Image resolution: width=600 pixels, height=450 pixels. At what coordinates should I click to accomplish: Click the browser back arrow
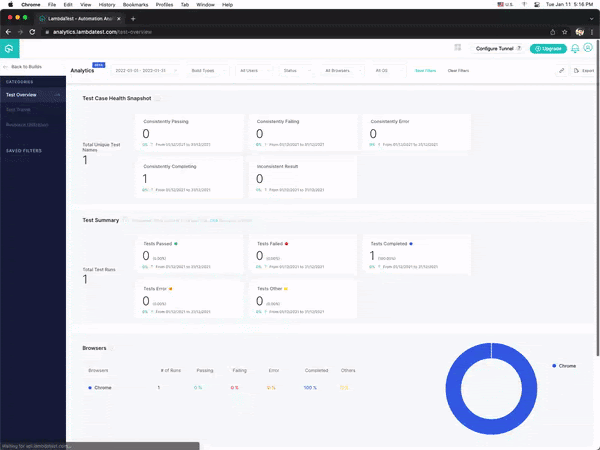pyautogui.click(x=8, y=32)
